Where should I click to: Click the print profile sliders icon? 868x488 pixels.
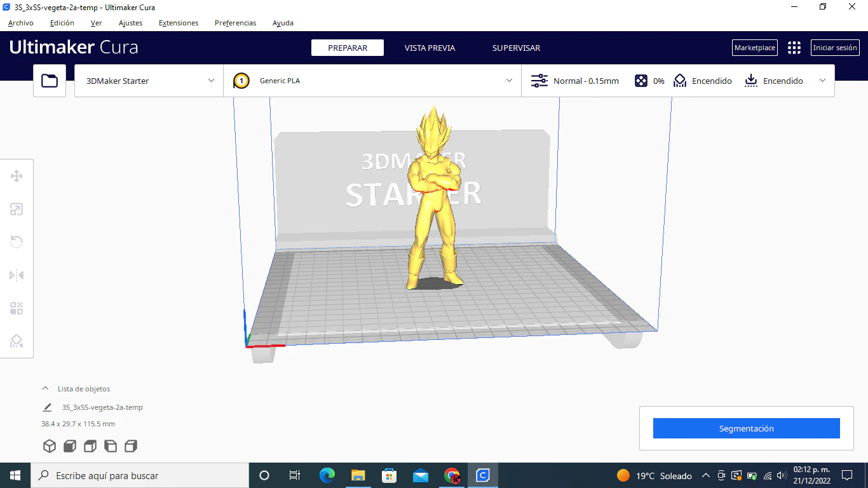539,81
